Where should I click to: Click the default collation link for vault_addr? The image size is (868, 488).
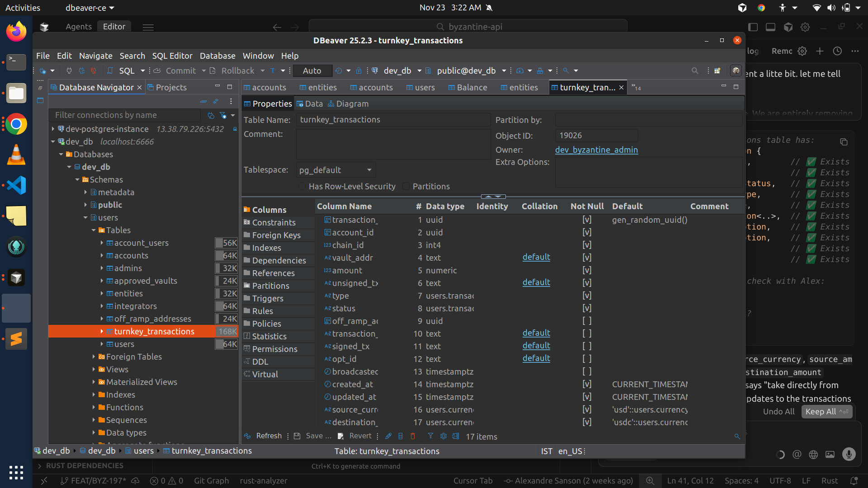536,257
